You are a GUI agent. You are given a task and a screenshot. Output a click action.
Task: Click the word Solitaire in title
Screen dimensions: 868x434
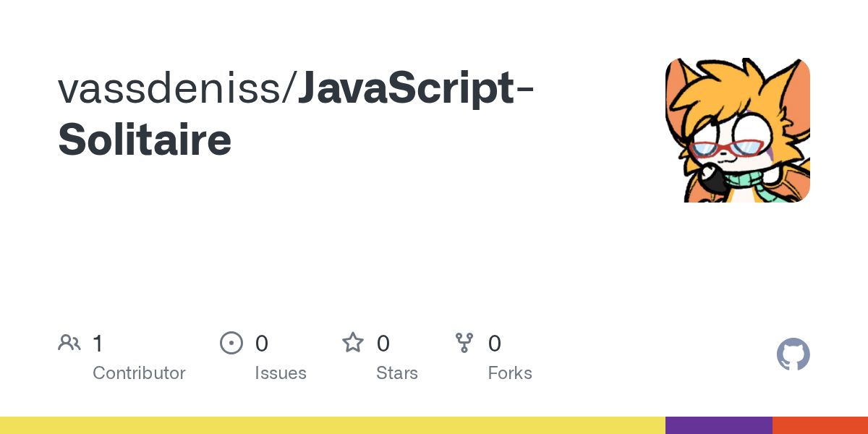click(x=145, y=140)
